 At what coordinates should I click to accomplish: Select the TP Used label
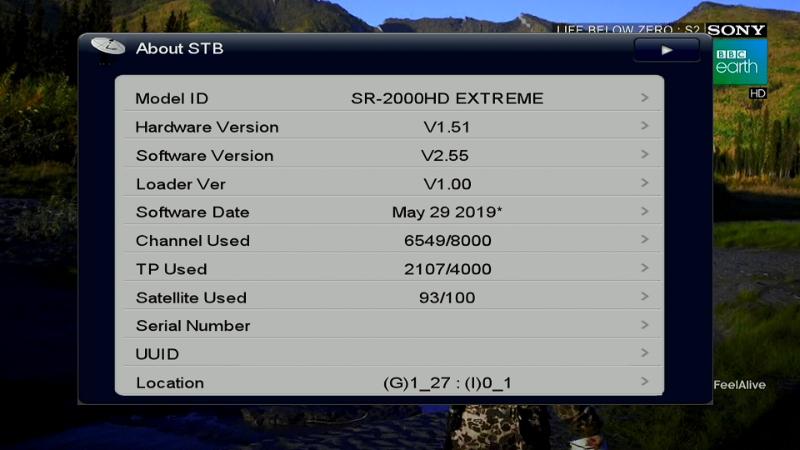(x=171, y=269)
